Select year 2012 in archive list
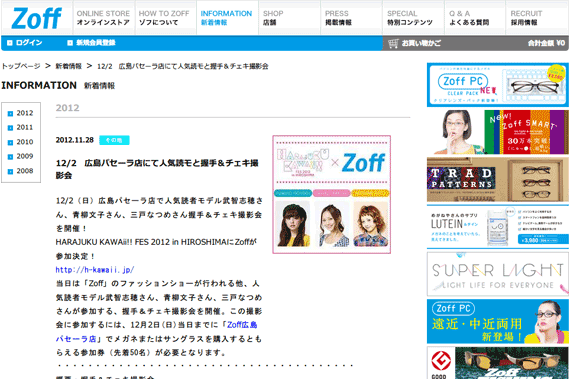This screenshot has width=570, height=379. [x=25, y=113]
